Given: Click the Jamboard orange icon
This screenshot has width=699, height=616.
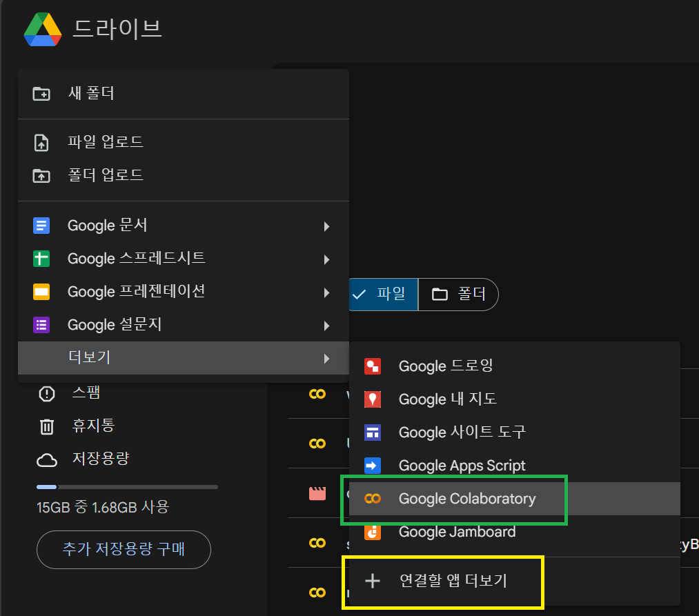Looking at the screenshot, I should 373,533.
